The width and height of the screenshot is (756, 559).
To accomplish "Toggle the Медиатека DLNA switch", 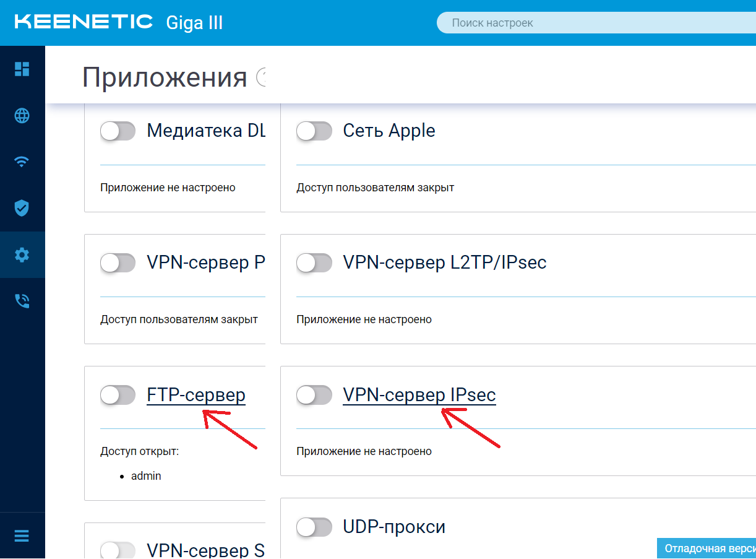I will (x=118, y=131).
